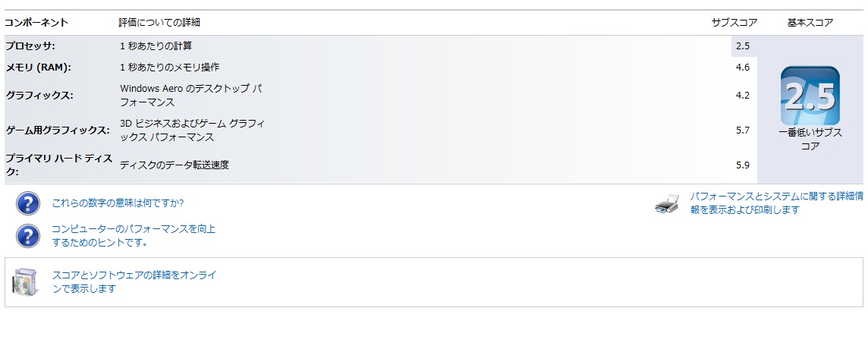The height and width of the screenshot is (349, 868).
Task: Select the ゲーム用グラフィックス component label
Action: coord(58,130)
